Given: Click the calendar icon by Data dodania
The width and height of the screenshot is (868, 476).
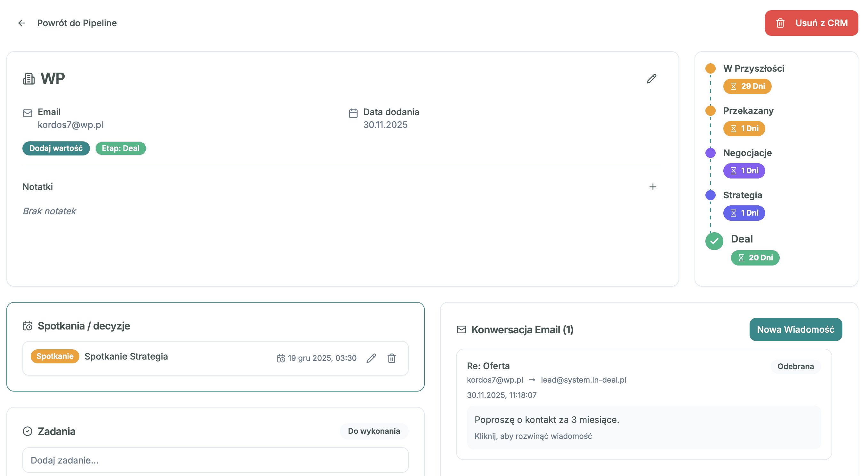Looking at the screenshot, I should pyautogui.click(x=353, y=113).
